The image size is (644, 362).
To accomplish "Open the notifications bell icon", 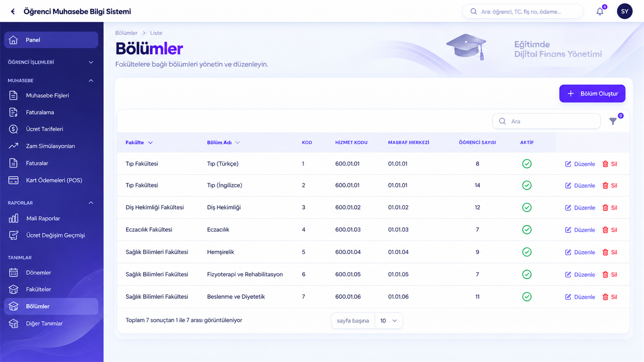I will (600, 12).
